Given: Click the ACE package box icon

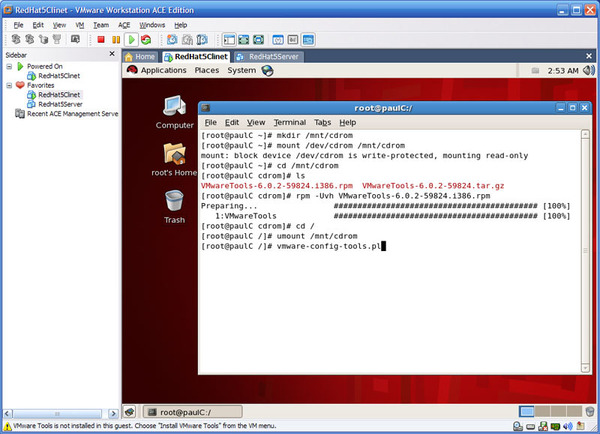Looking at the screenshot, I should click(x=44, y=39).
